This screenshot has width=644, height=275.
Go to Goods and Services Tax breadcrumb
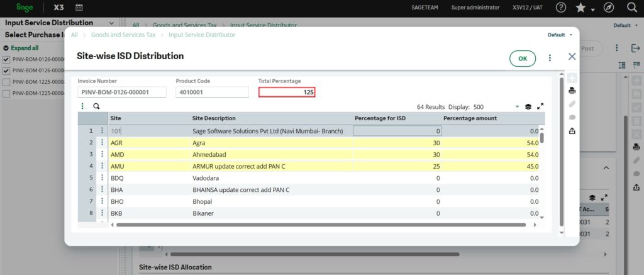(123, 35)
